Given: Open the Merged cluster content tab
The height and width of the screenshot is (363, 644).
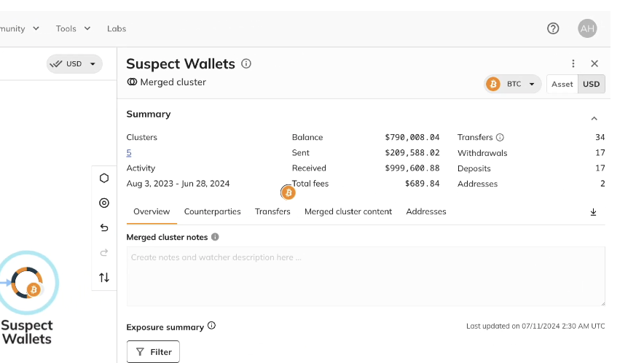Looking at the screenshot, I should 347,211.
